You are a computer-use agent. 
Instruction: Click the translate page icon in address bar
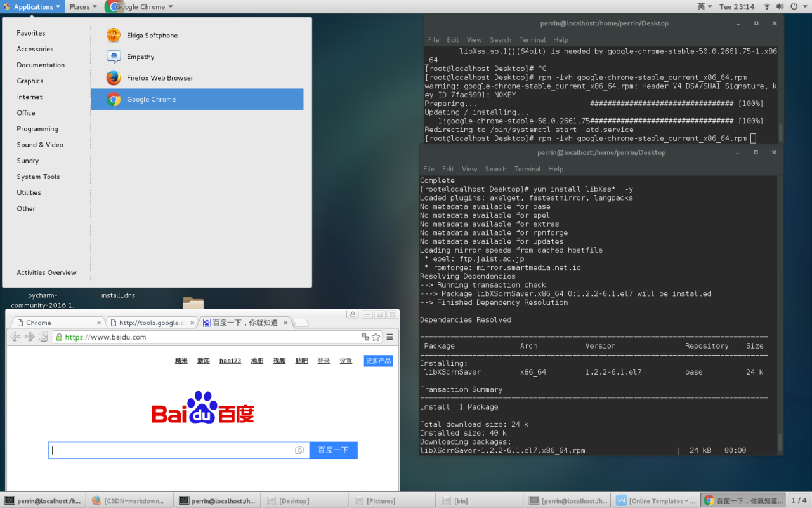click(365, 337)
